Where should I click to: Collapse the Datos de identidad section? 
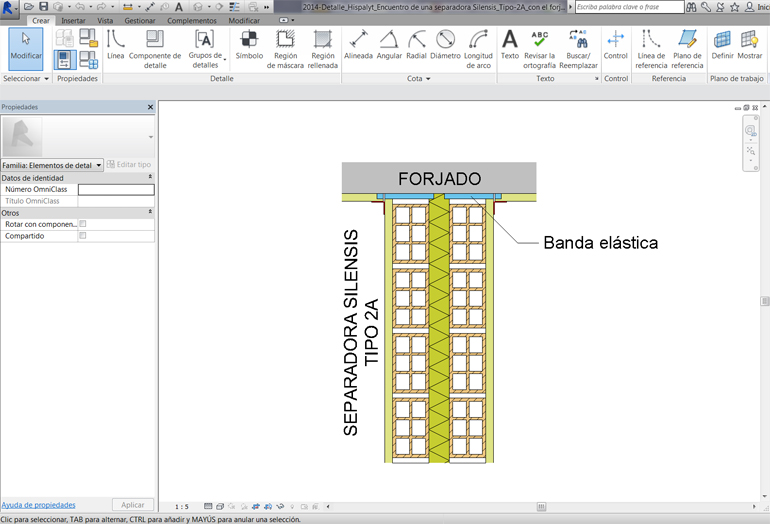(x=150, y=177)
